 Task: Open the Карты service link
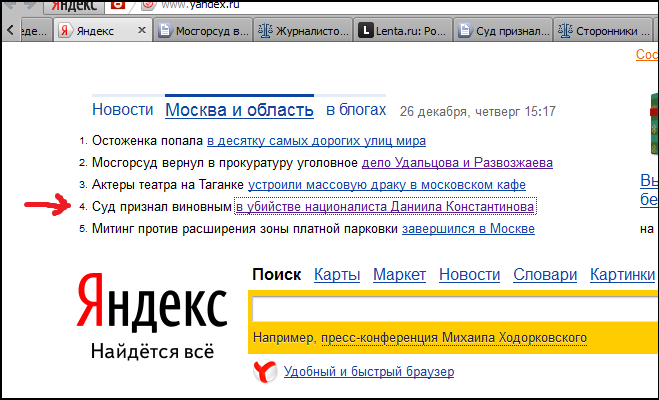tap(336, 275)
